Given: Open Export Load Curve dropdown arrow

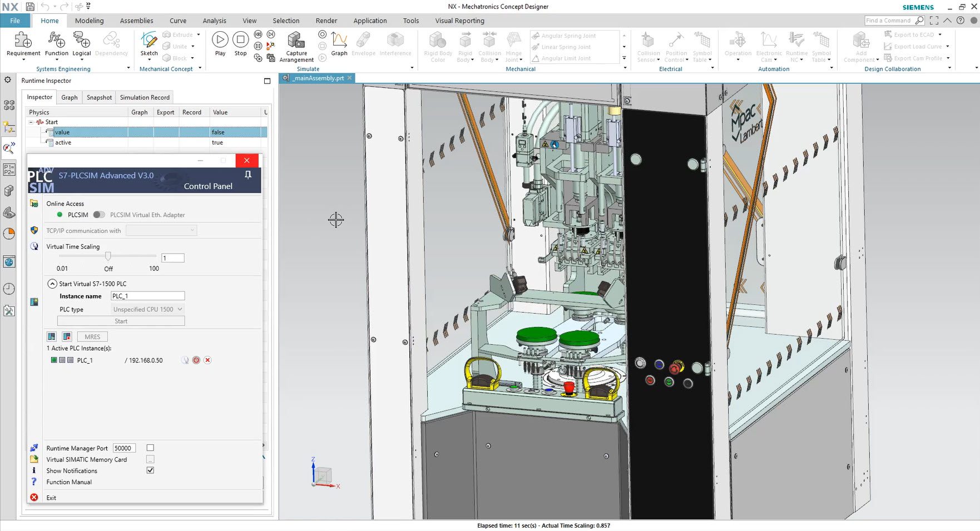Looking at the screenshot, I should (x=948, y=47).
